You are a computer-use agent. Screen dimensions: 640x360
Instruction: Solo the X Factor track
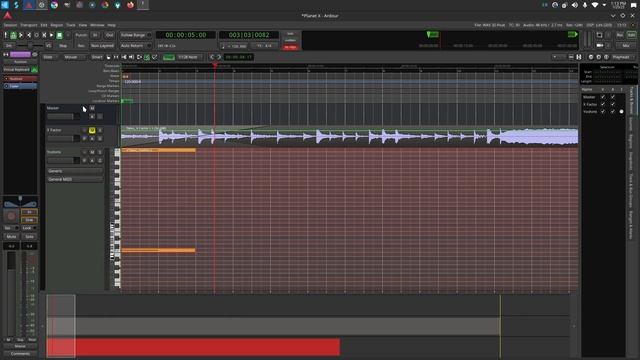100,130
